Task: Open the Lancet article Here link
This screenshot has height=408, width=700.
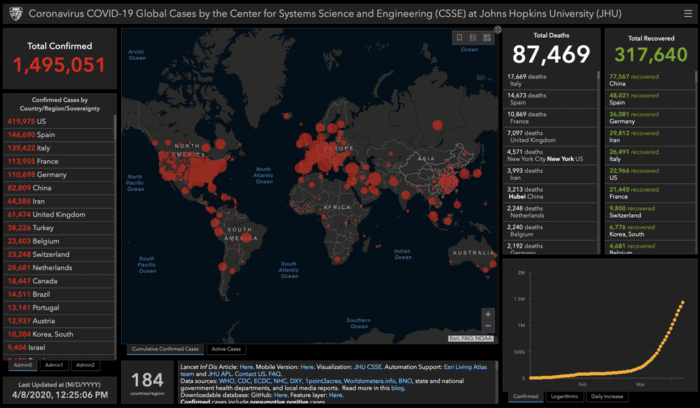Action: click(246, 367)
